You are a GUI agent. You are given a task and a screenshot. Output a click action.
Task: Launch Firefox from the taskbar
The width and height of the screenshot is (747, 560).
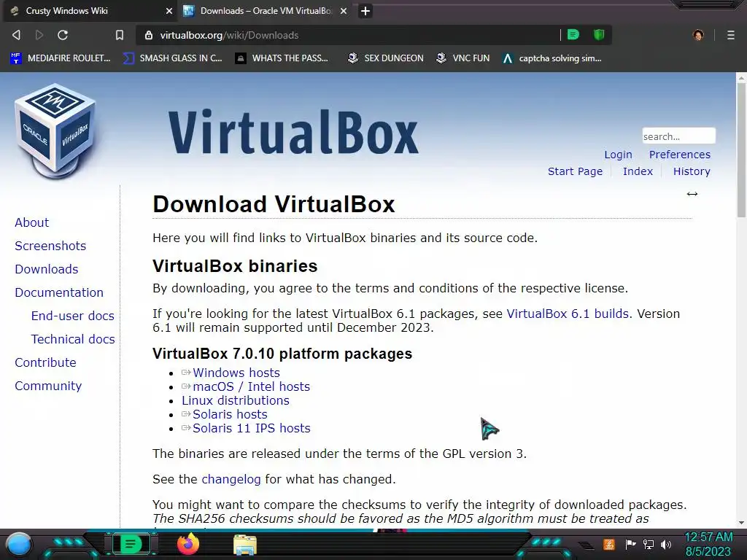(x=187, y=544)
